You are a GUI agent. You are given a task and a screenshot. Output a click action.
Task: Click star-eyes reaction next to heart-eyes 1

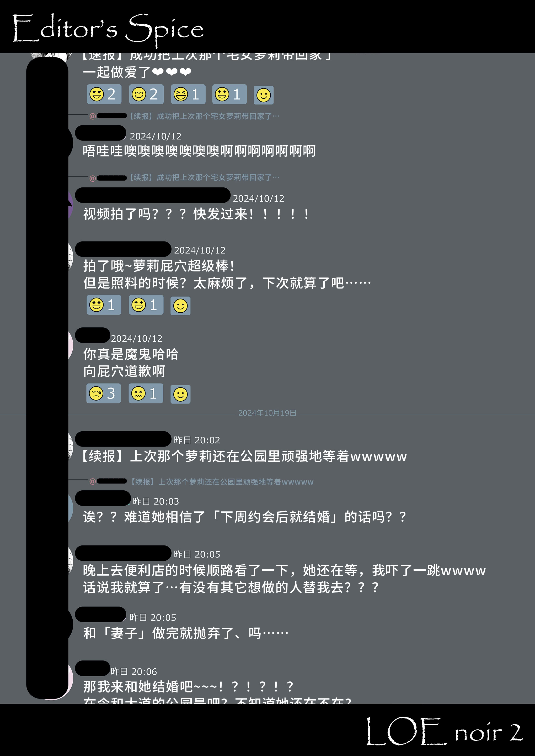(146, 305)
